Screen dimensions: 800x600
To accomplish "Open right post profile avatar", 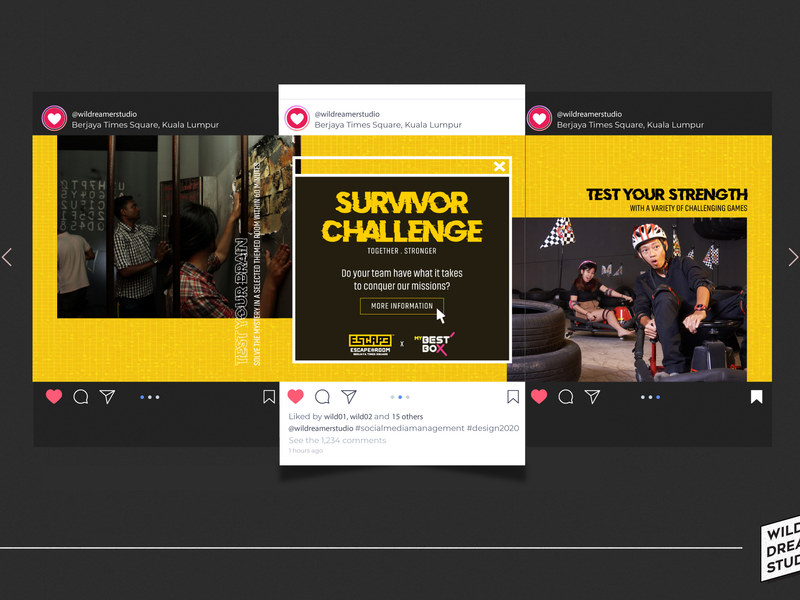I will pos(539,118).
